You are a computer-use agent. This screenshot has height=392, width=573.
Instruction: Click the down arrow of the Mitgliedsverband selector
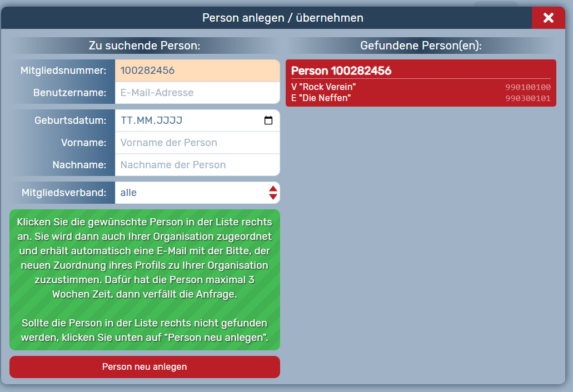pyautogui.click(x=272, y=196)
